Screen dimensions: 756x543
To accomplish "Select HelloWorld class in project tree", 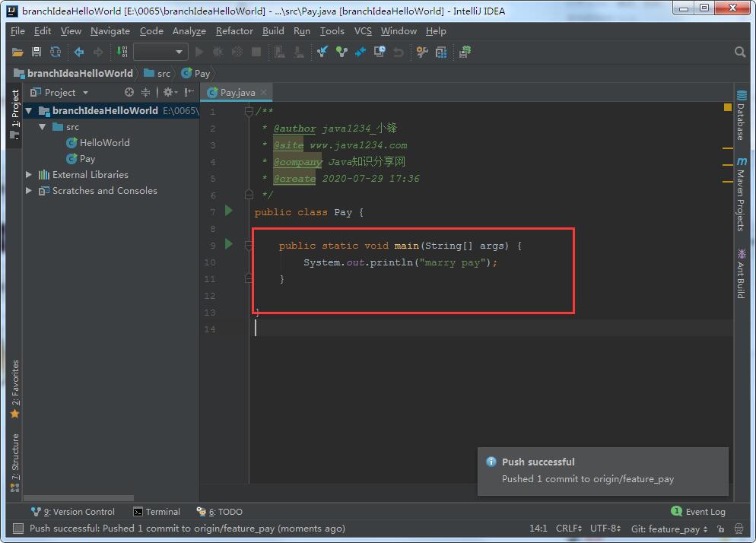I will 98,143.
